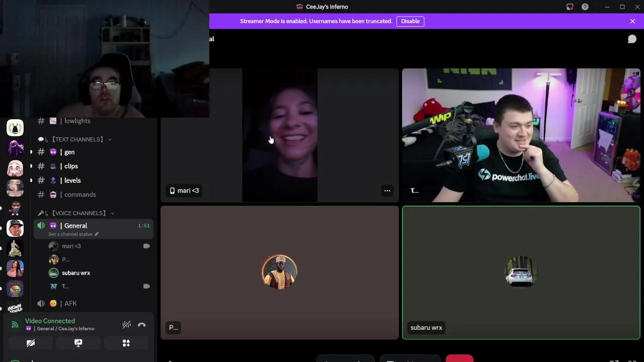
Task: Open the chat thread icon at top right
Action: tap(632, 39)
